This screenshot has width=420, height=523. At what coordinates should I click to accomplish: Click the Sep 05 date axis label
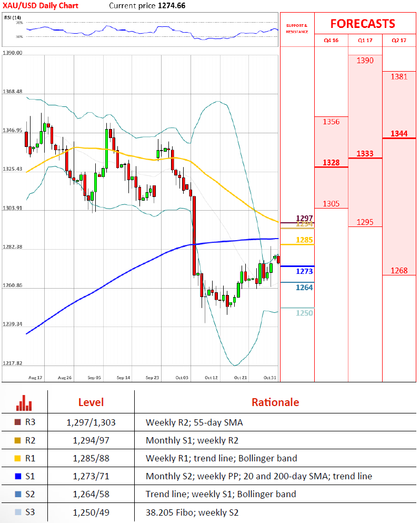94,378
